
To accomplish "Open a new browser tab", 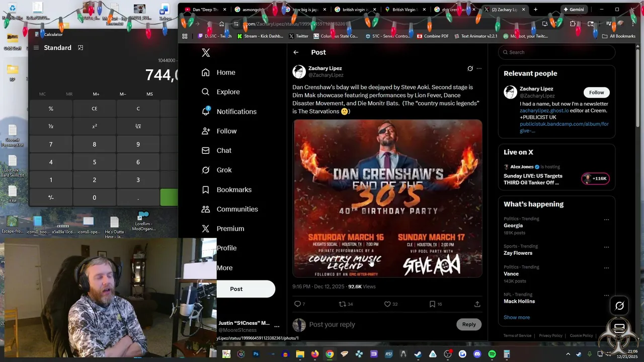I will (x=535, y=10).
